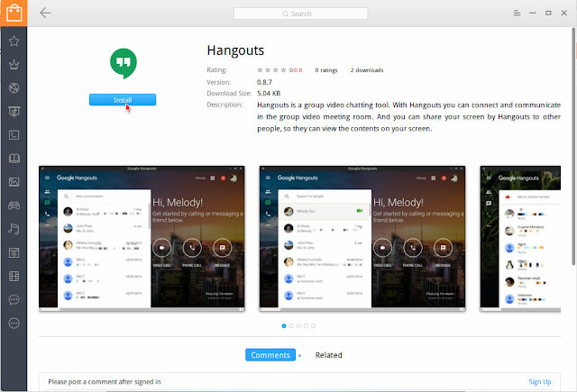Open second Hangouts screenshot with Search for people
577x392 pixels.
[362, 239]
